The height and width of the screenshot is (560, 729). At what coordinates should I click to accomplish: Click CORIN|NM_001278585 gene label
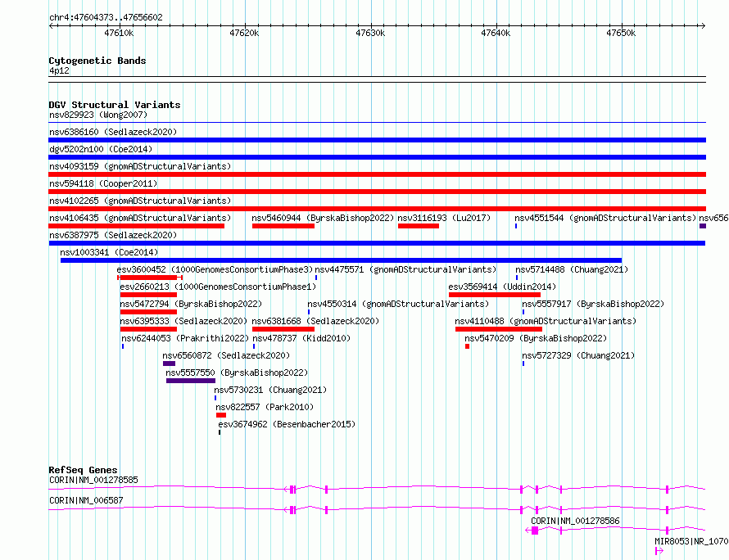pyautogui.click(x=93, y=480)
